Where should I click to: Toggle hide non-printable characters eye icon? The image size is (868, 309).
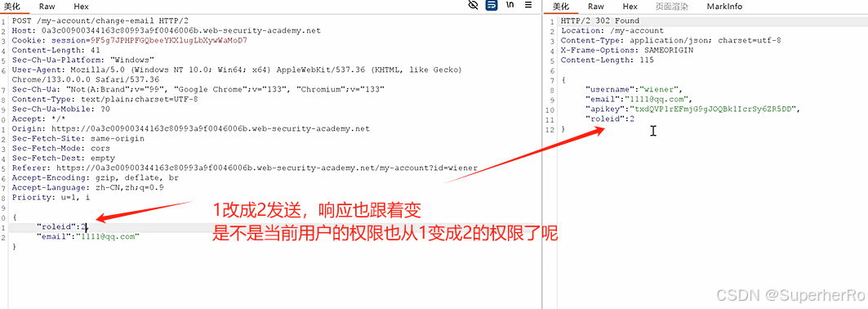point(473,6)
